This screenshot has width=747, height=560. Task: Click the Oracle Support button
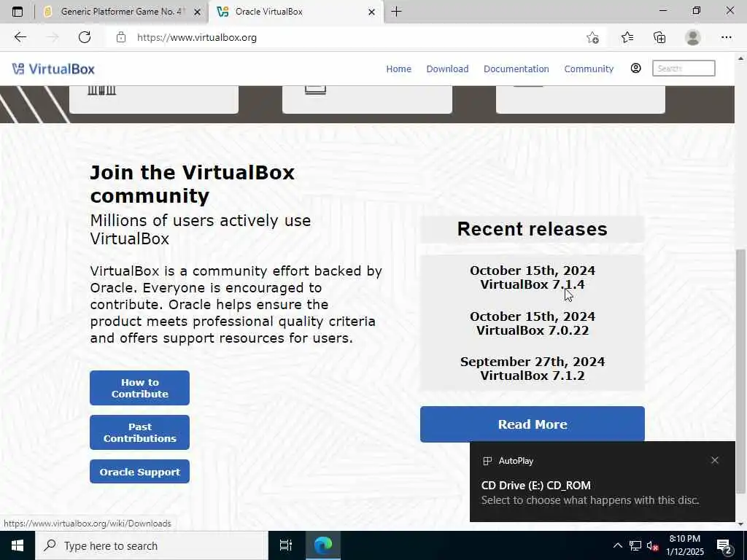[x=139, y=472]
